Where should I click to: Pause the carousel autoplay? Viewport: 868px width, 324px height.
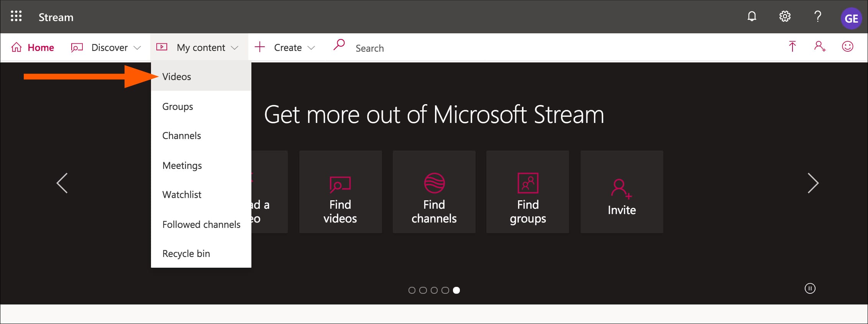(810, 288)
